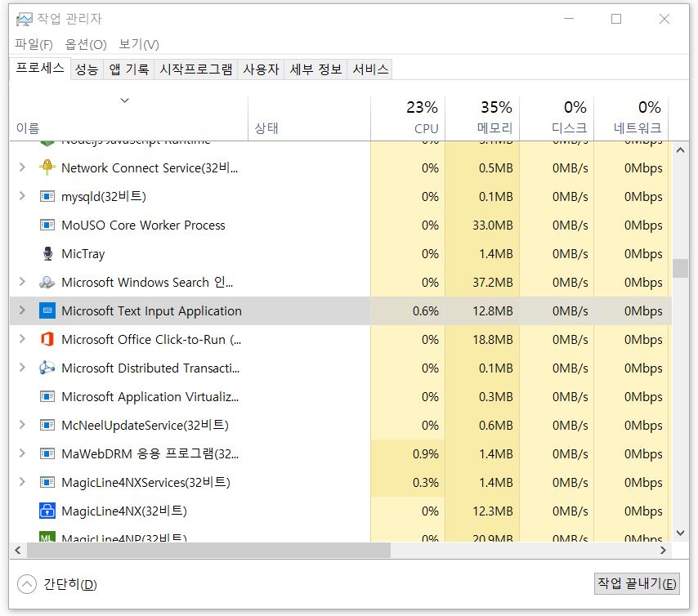Select Microsoft Application Virtualiz... process name
This screenshot has width=698, height=616.
click(150, 396)
